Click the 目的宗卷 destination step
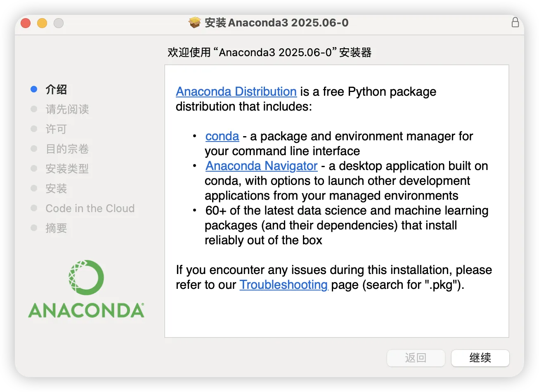 (x=67, y=149)
